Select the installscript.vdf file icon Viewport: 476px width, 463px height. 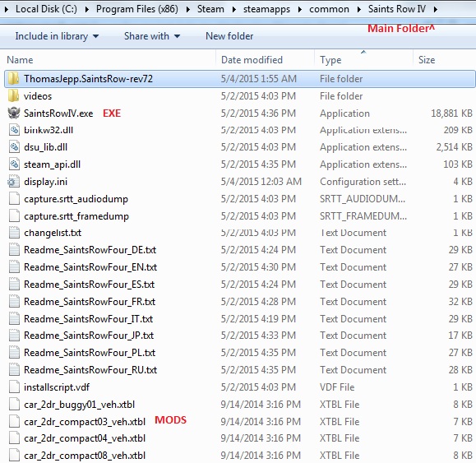pyautogui.click(x=14, y=387)
